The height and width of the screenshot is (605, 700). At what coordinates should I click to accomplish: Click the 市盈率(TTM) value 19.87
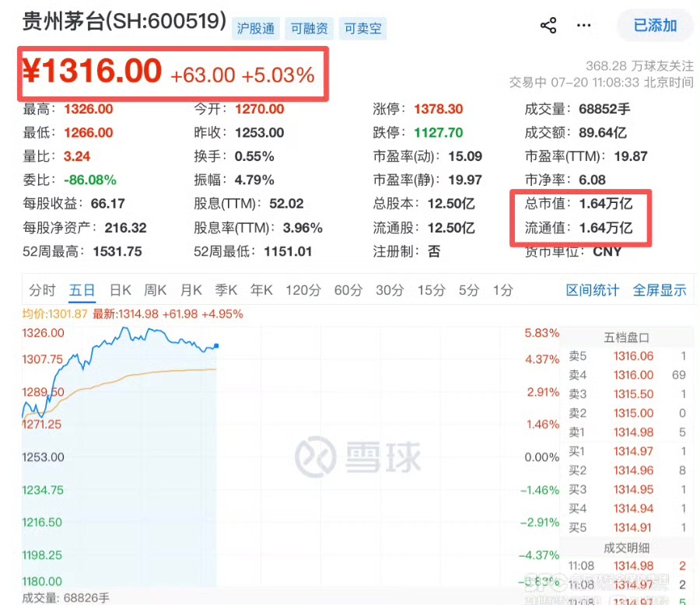(631, 156)
